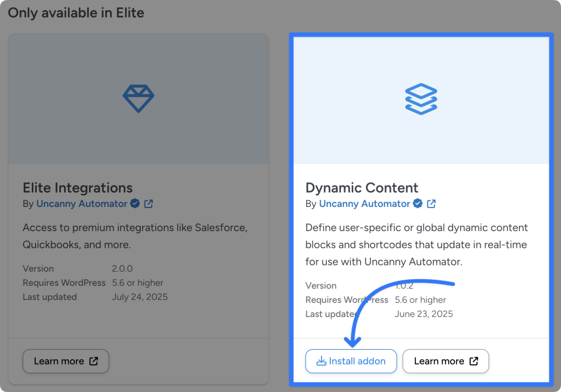The width and height of the screenshot is (561, 392).
Task: Open the Uncanny Automator link under Elite Integrations
Action: click(81, 203)
